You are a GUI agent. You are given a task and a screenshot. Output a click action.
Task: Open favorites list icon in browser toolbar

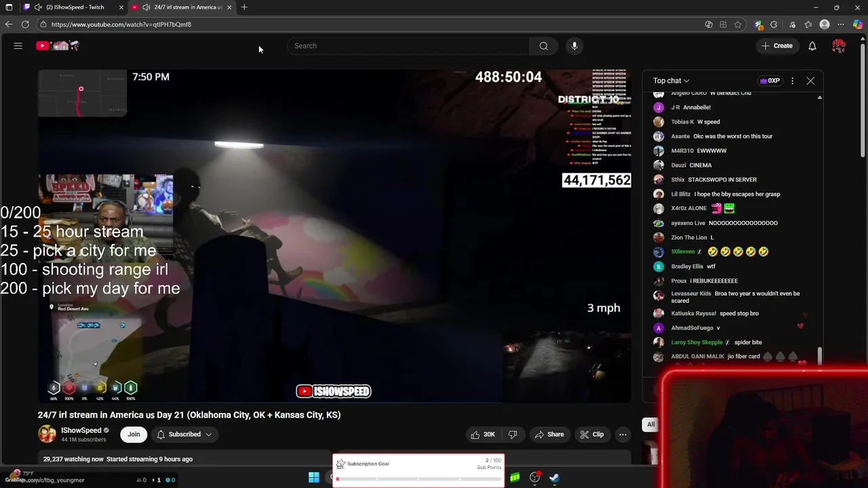tap(808, 24)
